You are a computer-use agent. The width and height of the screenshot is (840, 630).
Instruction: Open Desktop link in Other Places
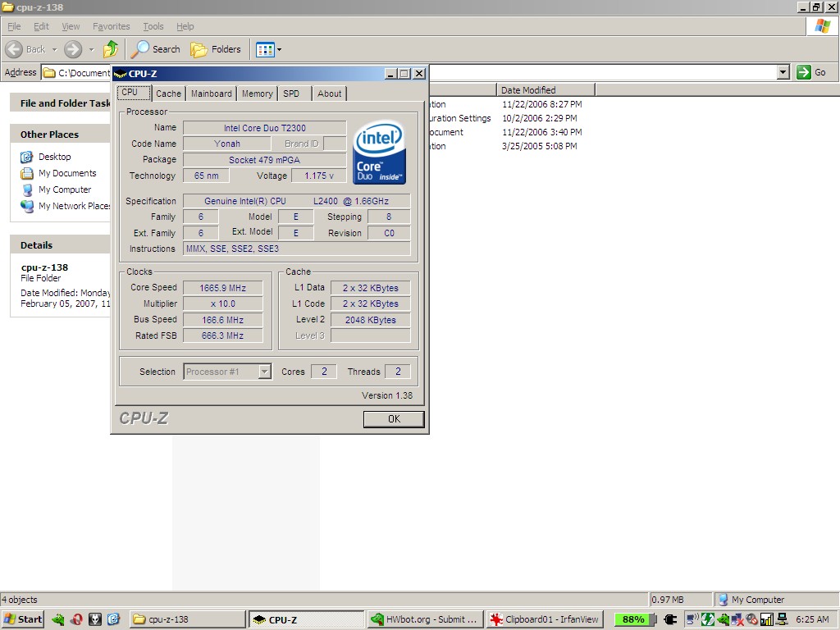[x=55, y=157]
